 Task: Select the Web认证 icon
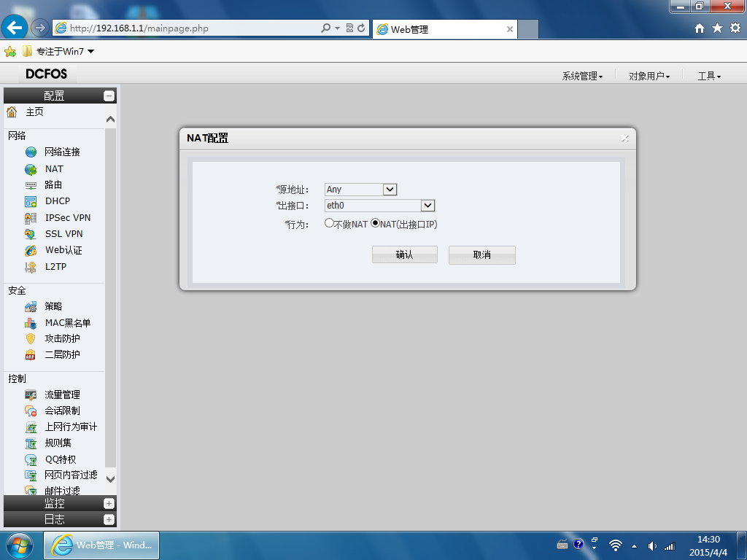pos(31,251)
